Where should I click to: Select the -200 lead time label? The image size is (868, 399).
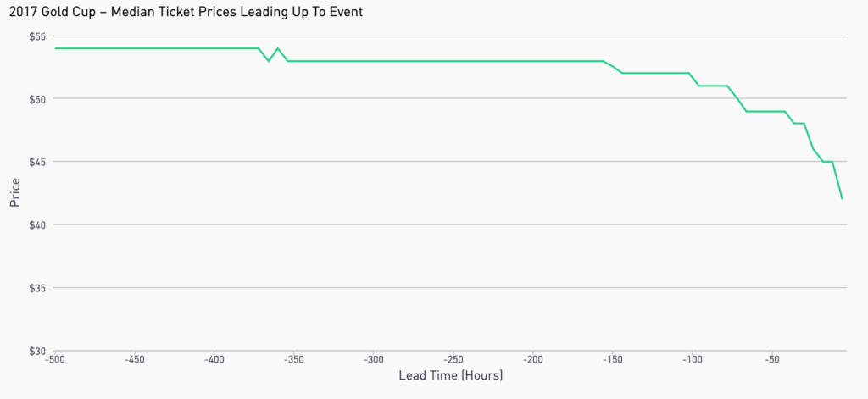coord(532,360)
